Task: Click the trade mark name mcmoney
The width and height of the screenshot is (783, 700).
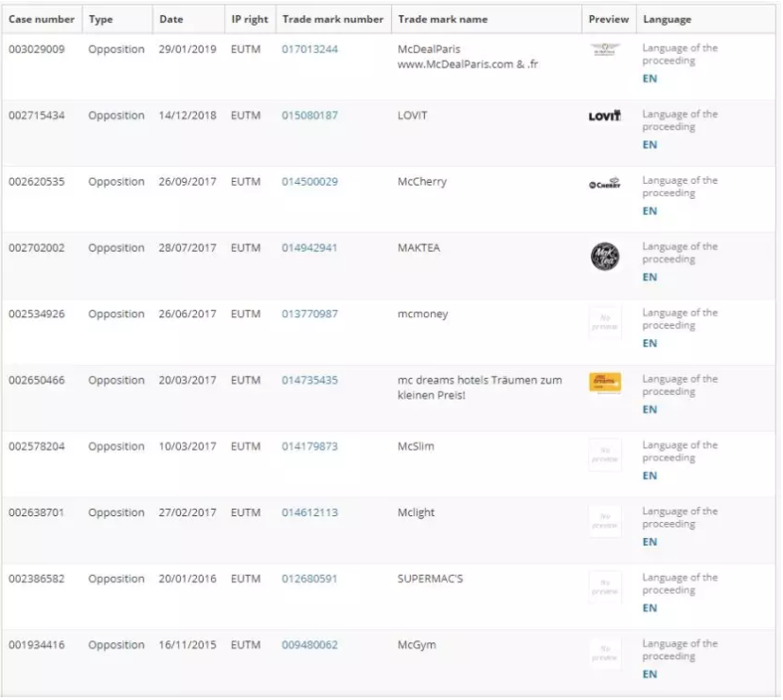Action: (x=423, y=314)
